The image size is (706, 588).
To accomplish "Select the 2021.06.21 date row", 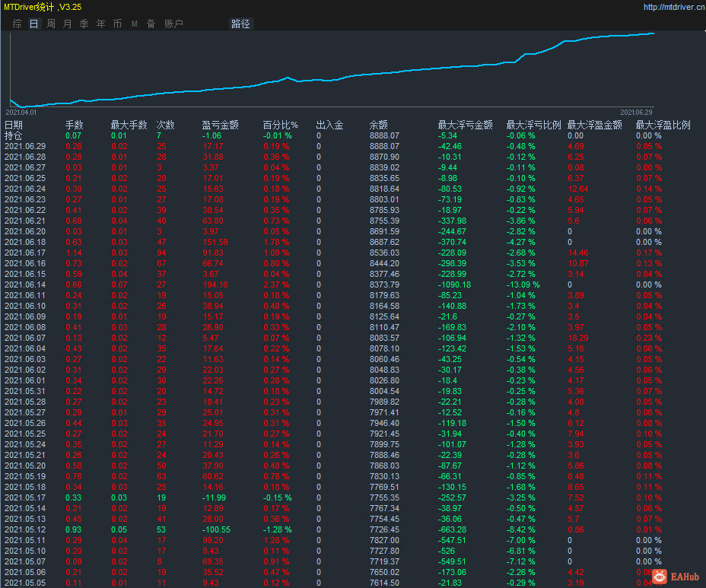I will [x=25, y=221].
